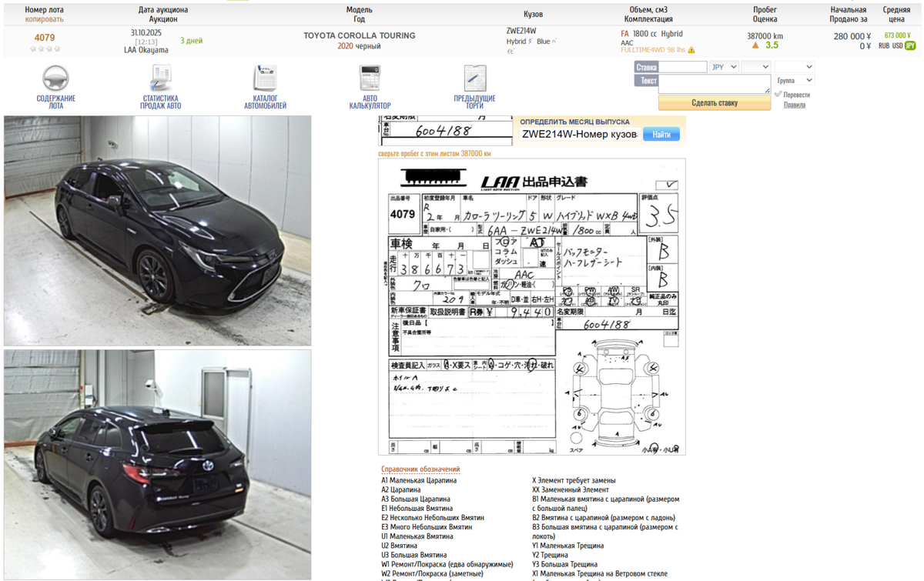Screen dimensions: 924x581
Task: Click the 3 дней remaining time label
Action: tap(192, 41)
